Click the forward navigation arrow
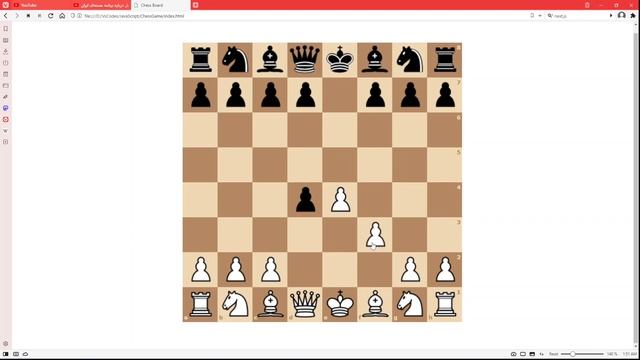Viewport: 640px width, 360px height. 17,16
